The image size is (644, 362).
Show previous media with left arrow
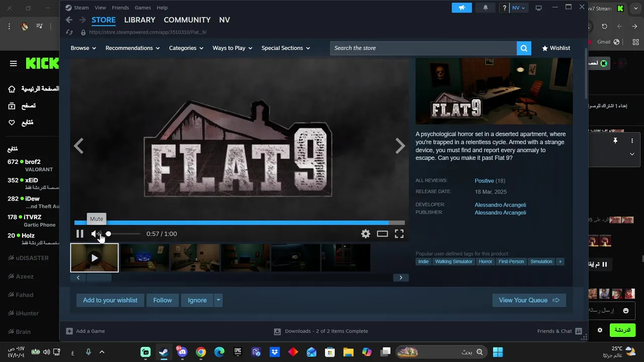pos(78,146)
